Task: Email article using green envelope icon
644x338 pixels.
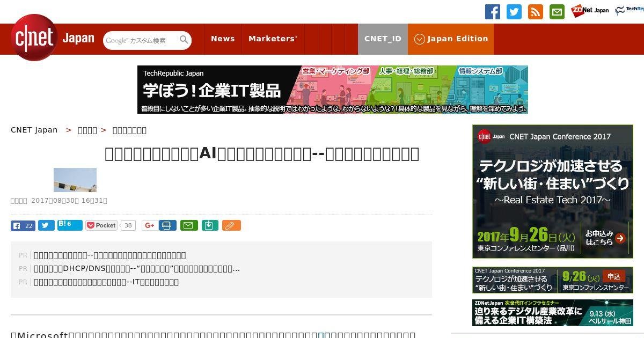Action: point(188,225)
